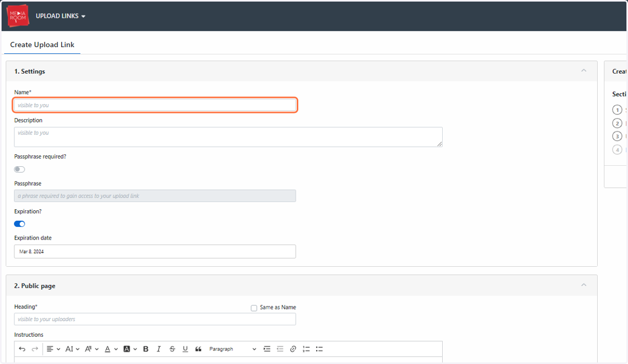Screen dimensions: 628x364
Task: Click the Media Room logo
Action: pos(18,16)
